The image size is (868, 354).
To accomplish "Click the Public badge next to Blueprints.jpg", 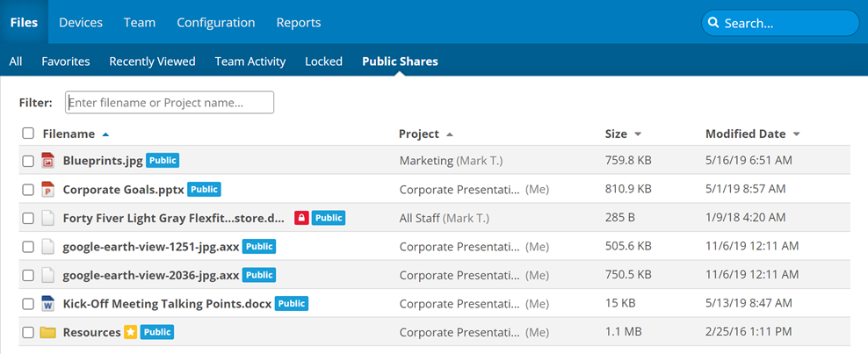I will pos(163,160).
